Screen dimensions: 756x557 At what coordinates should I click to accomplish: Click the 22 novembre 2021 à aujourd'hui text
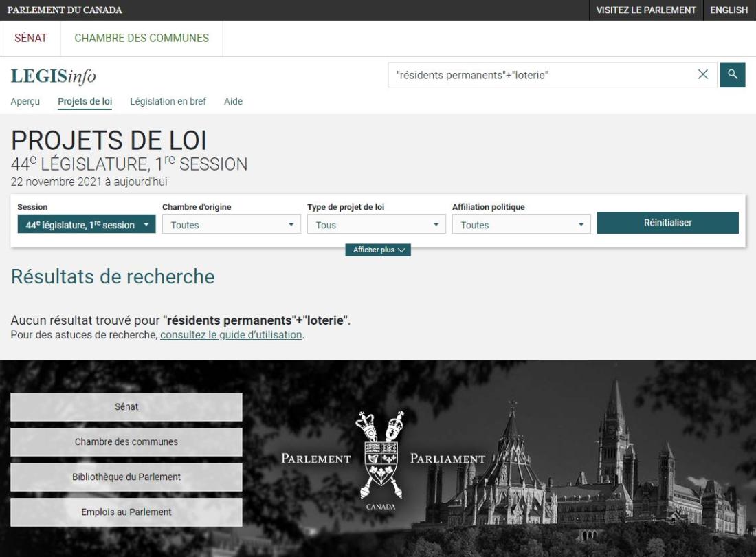click(x=89, y=182)
